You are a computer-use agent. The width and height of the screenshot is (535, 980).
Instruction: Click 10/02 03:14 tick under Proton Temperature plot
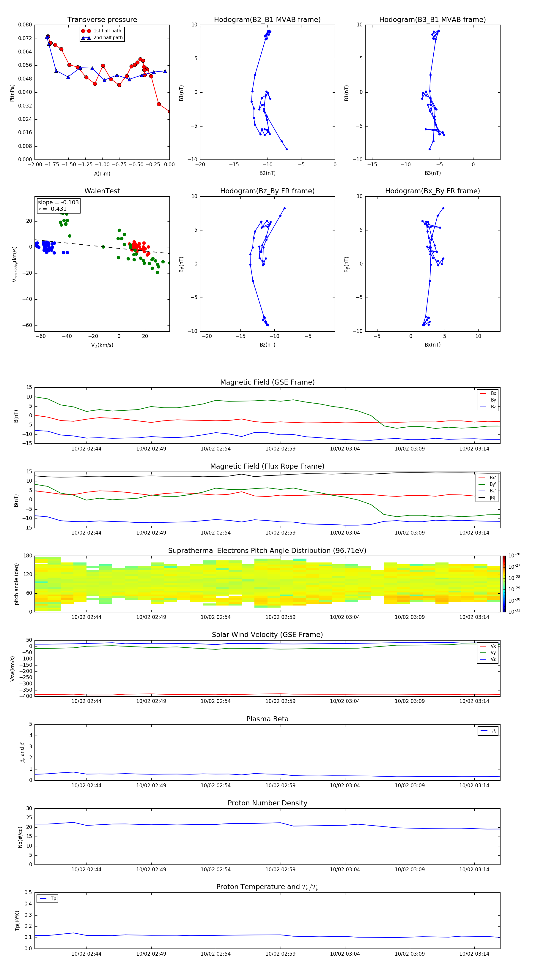click(x=474, y=954)
